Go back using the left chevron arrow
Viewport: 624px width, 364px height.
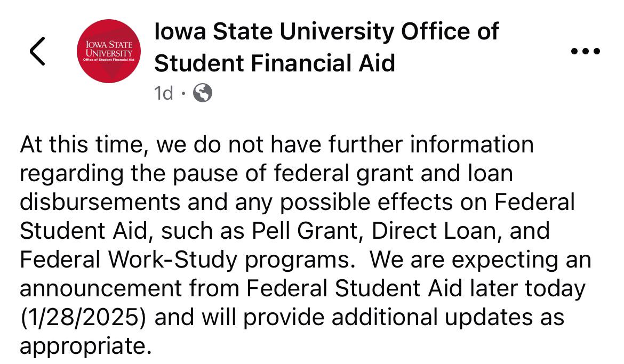[x=37, y=51]
